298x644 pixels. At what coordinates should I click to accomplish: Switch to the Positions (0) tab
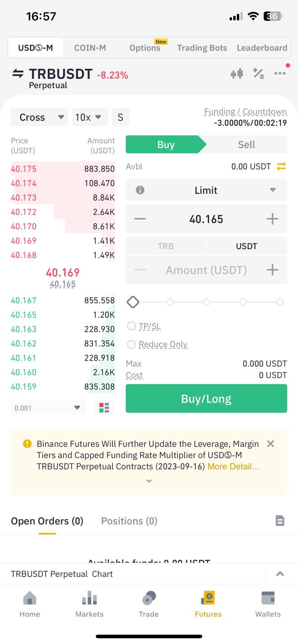click(129, 521)
